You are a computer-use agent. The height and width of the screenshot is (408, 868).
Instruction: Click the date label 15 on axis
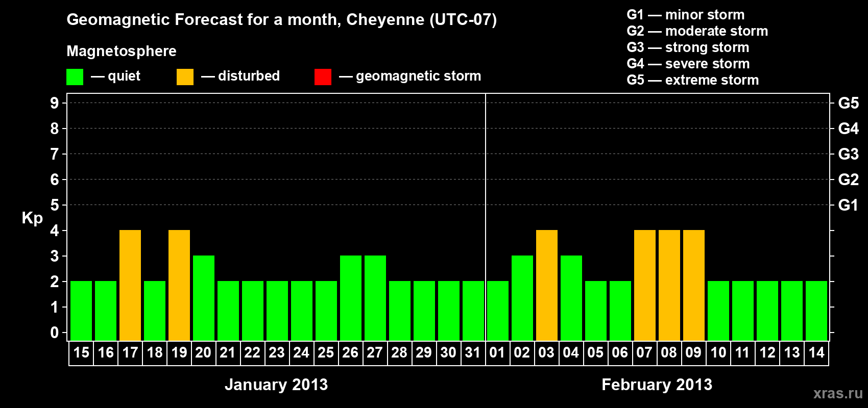click(81, 353)
